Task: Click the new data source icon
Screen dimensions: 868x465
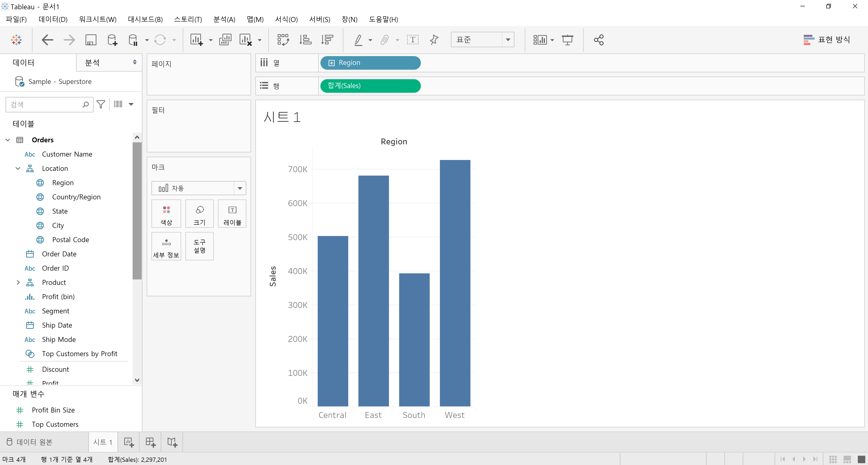Action: (x=112, y=40)
